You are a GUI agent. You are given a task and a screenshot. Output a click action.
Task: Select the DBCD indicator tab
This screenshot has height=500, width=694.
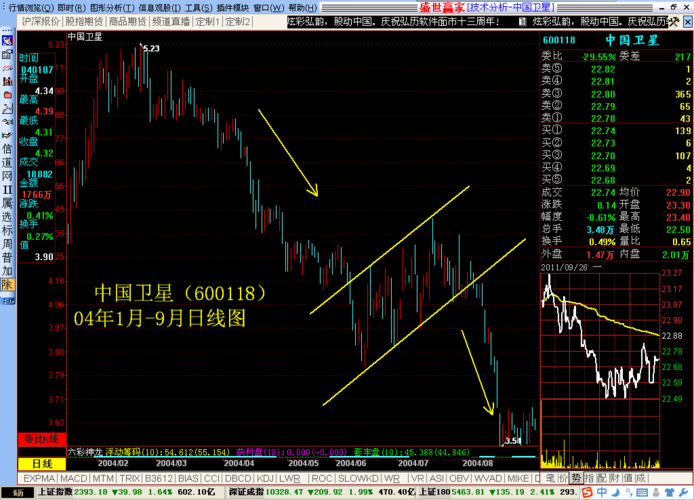pyautogui.click(x=238, y=479)
